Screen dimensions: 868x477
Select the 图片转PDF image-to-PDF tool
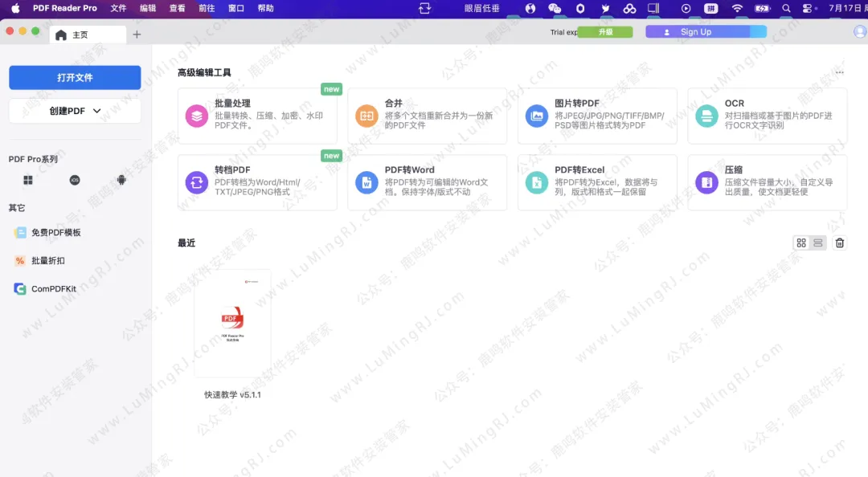597,116
